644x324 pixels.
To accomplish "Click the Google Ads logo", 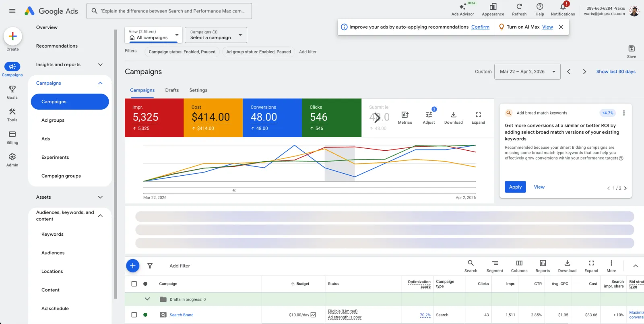I will (51, 11).
